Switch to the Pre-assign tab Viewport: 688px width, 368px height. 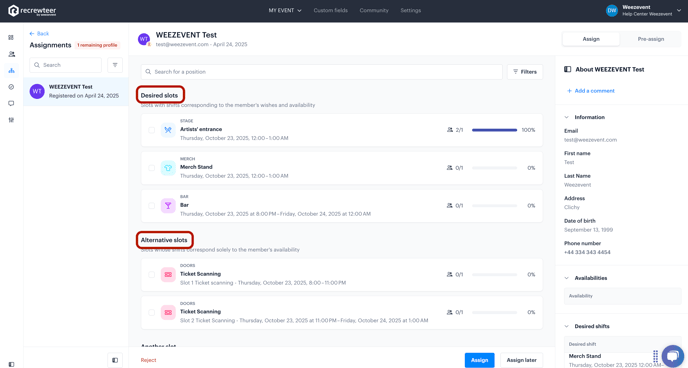[651, 39]
